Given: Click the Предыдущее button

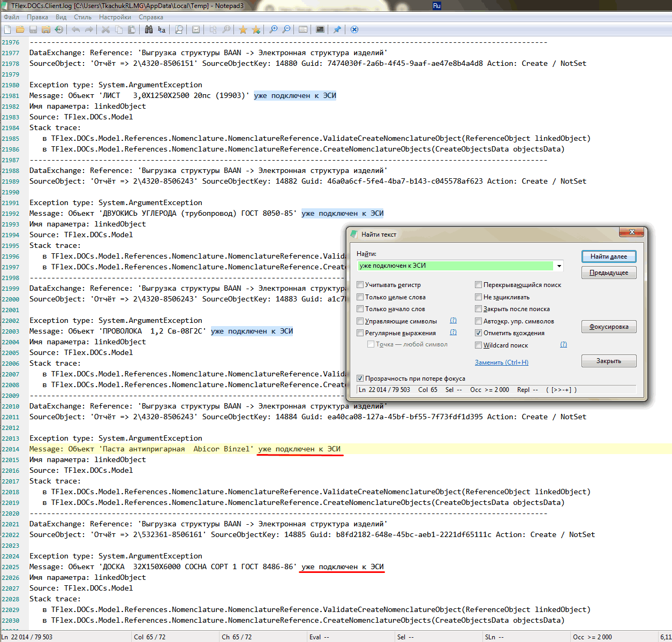Looking at the screenshot, I should coord(609,273).
